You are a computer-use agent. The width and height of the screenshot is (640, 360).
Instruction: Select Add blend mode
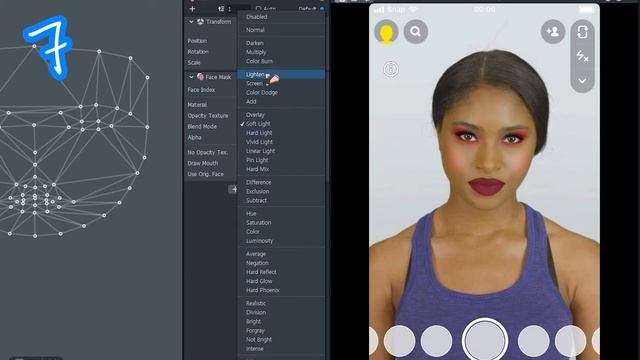pos(251,102)
